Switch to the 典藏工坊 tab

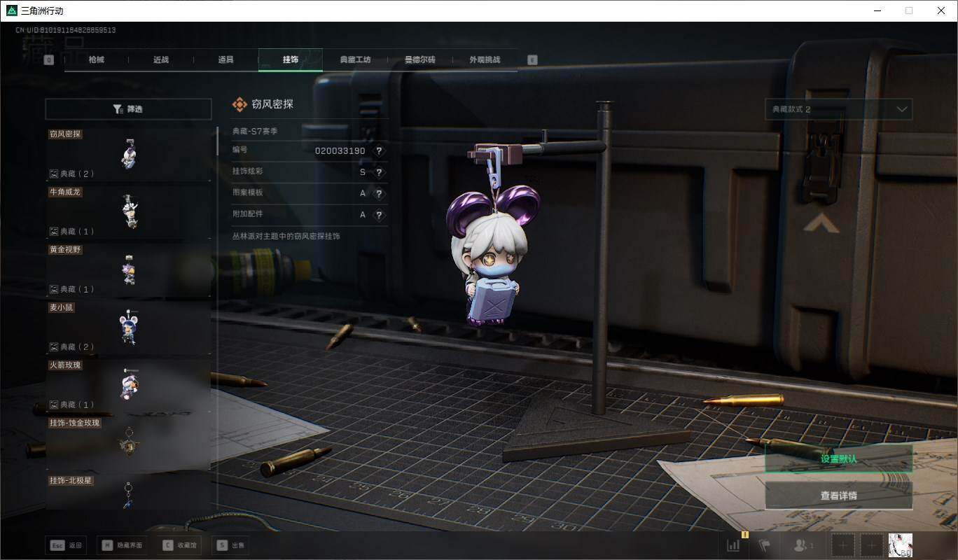pyautogui.click(x=355, y=60)
